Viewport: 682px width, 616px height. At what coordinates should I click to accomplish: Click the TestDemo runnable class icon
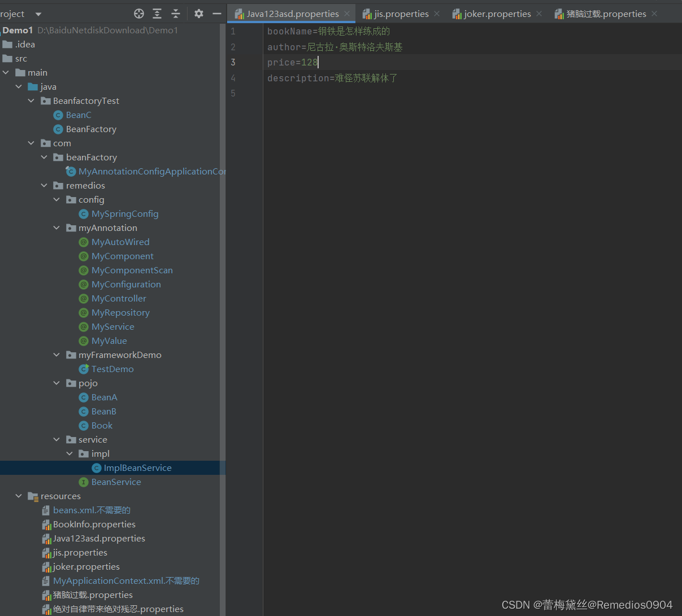tap(84, 369)
